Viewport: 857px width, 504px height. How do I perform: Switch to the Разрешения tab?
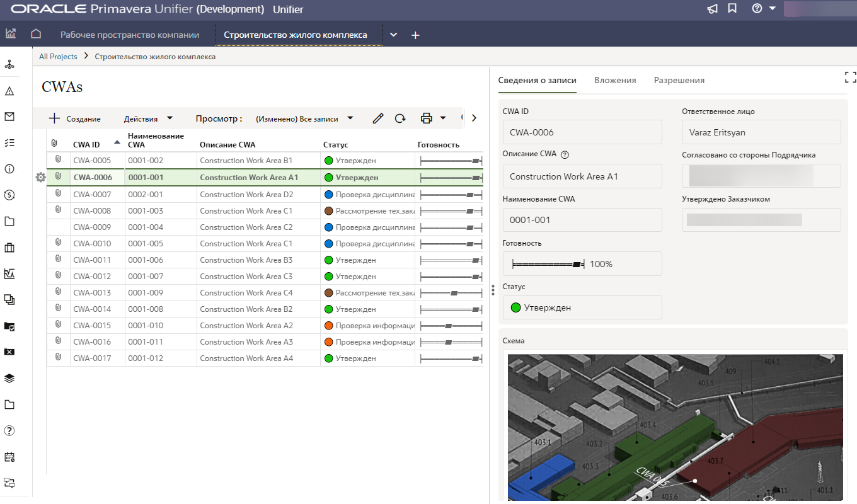(x=679, y=81)
